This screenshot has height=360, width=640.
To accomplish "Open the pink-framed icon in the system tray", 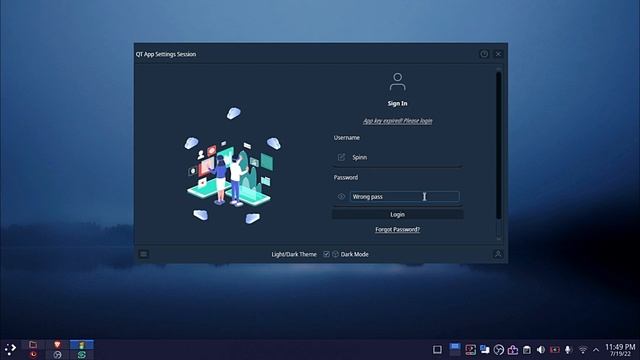I will (x=470, y=349).
